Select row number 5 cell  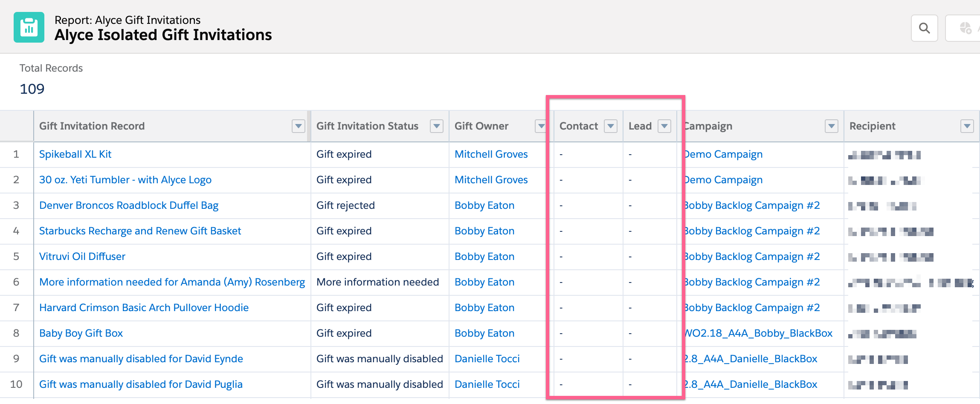click(x=16, y=257)
